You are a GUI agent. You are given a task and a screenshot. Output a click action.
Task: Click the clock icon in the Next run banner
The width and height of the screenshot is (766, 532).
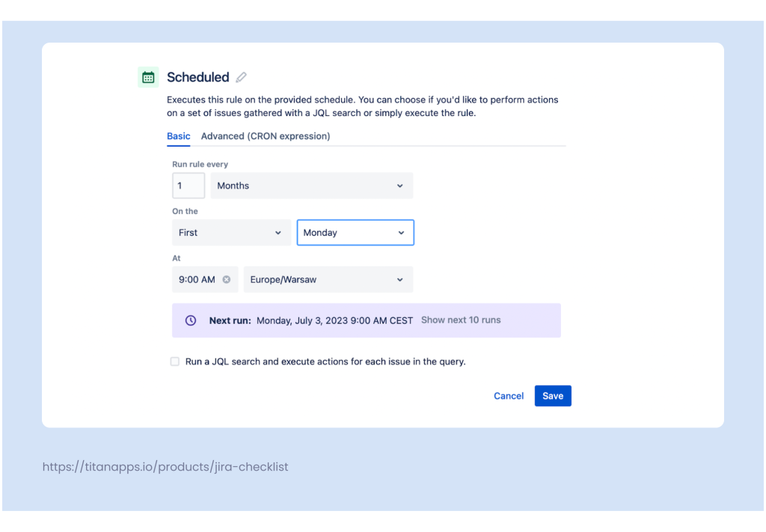[191, 320]
